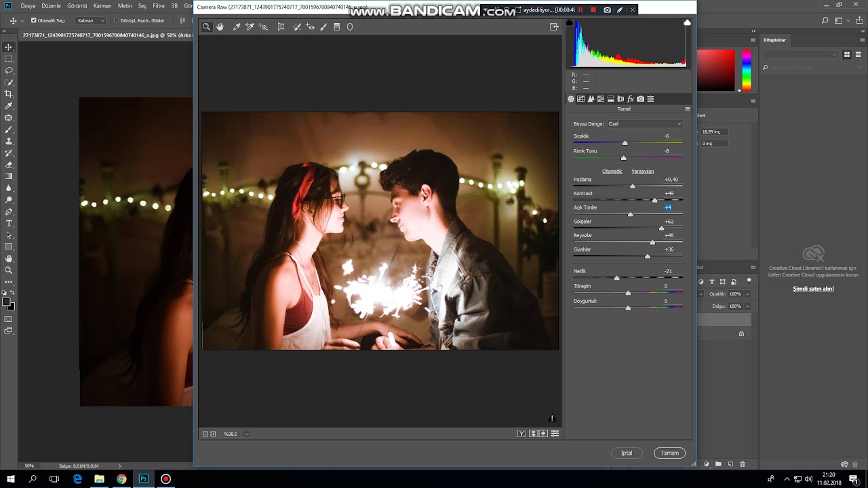Toggle the Otomatik Seç checkbox

(34, 20)
